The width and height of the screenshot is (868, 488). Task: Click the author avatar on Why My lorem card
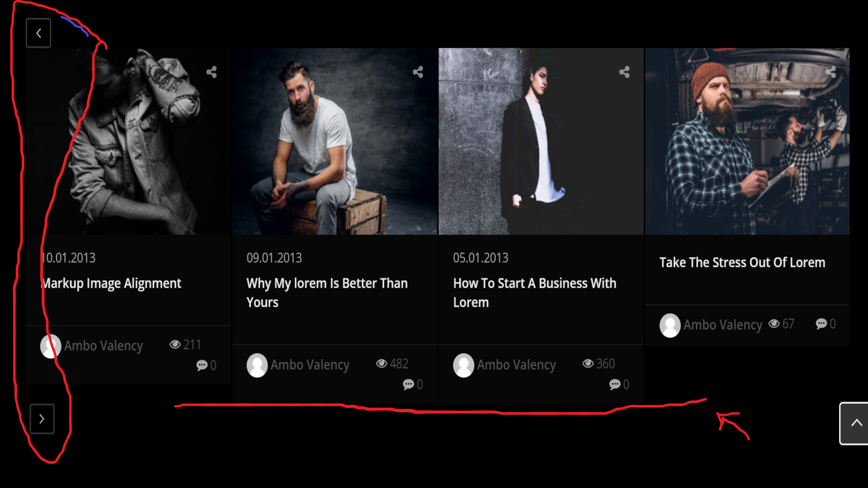coord(257,365)
